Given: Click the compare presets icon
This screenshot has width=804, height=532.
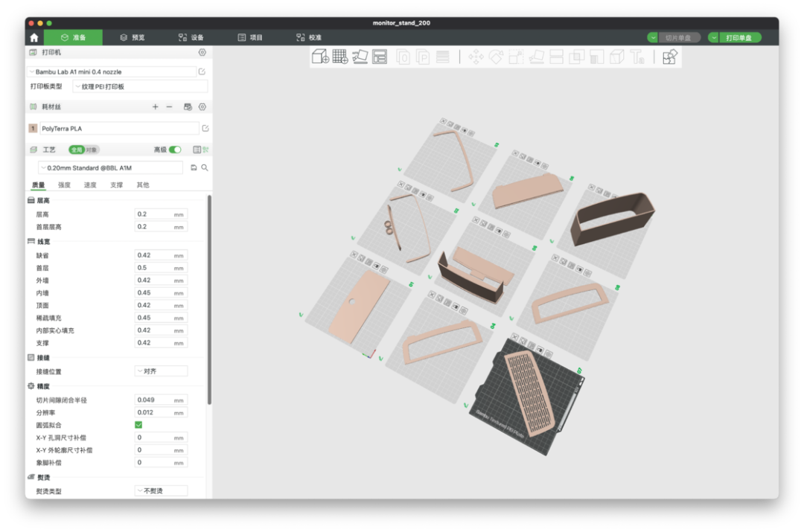Looking at the screenshot, I should click(205, 150).
